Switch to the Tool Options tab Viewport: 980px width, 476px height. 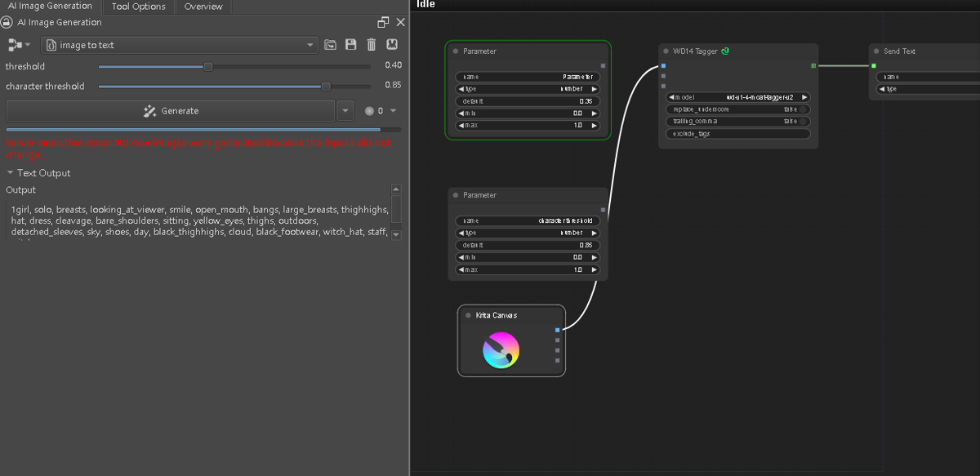[x=137, y=6]
